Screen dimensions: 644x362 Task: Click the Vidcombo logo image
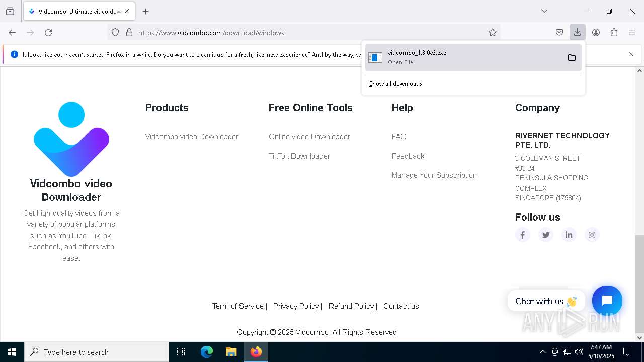pos(71,139)
